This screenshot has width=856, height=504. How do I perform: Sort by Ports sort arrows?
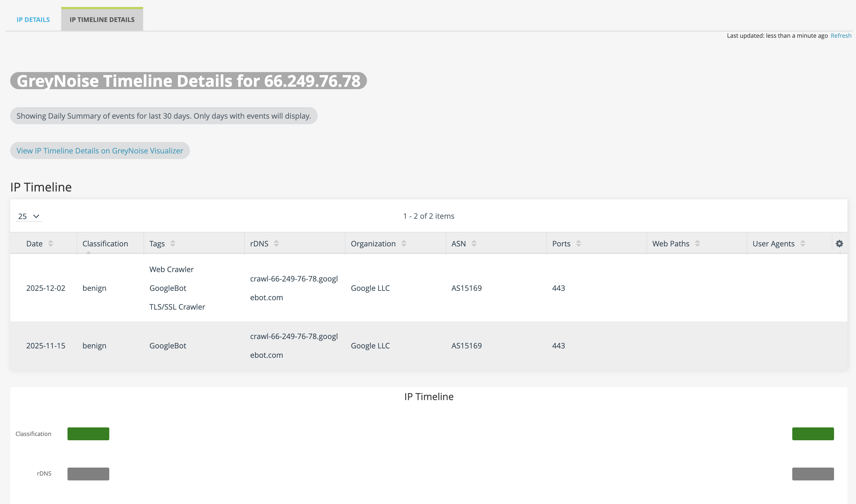click(x=579, y=243)
